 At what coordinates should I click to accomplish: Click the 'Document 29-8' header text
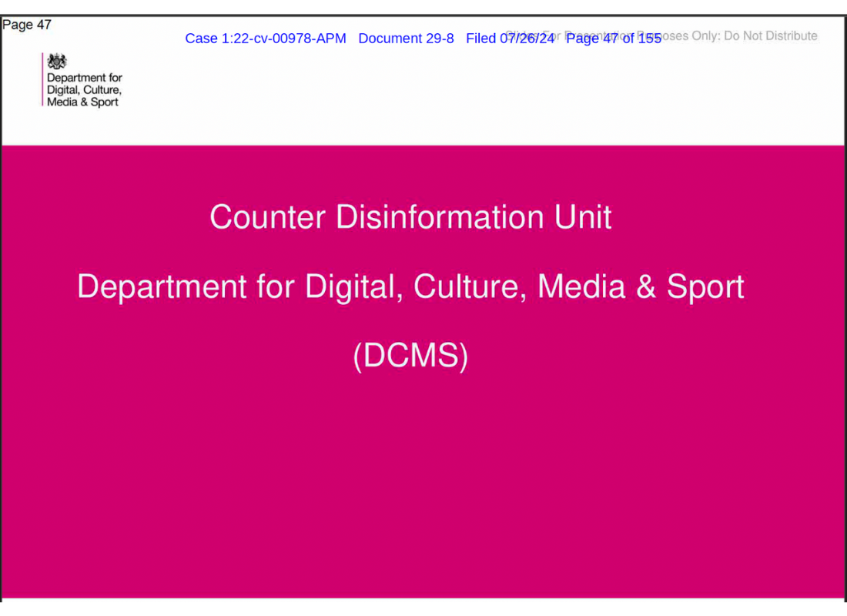point(406,38)
